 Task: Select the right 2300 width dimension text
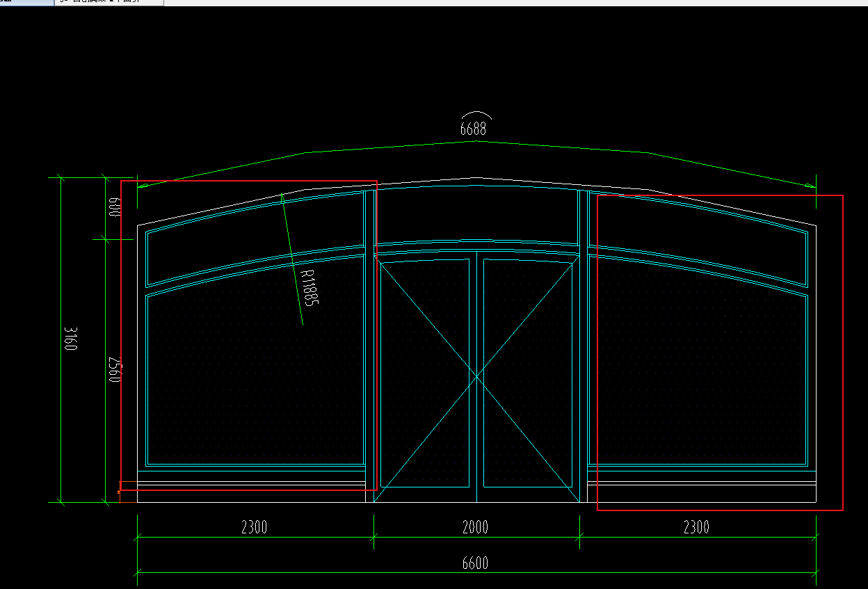click(696, 527)
